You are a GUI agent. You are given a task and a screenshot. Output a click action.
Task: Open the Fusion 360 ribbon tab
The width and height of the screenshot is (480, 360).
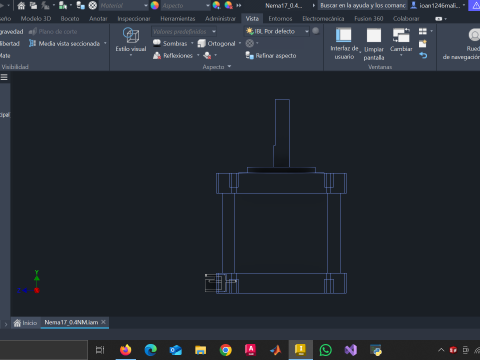click(368, 19)
